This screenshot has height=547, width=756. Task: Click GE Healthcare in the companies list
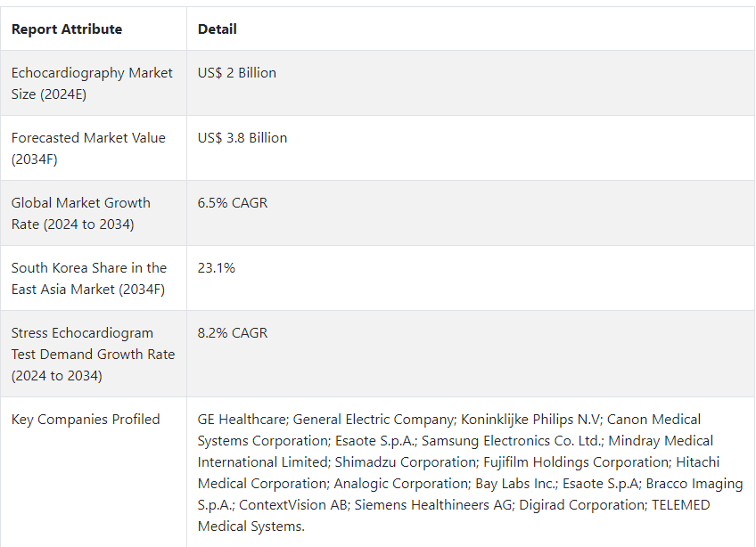point(242,420)
